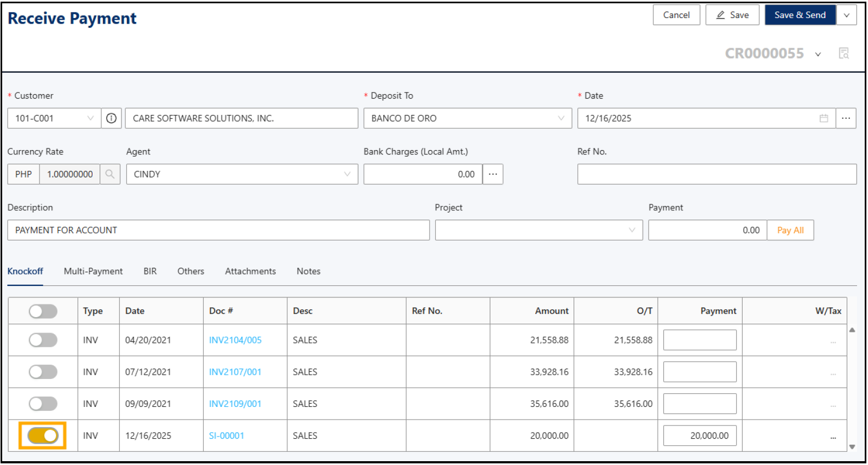This screenshot has width=868, height=465.
Task: Click the customer name field CARE SOFTWARE SOLUTIONS
Action: click(241, 118)
